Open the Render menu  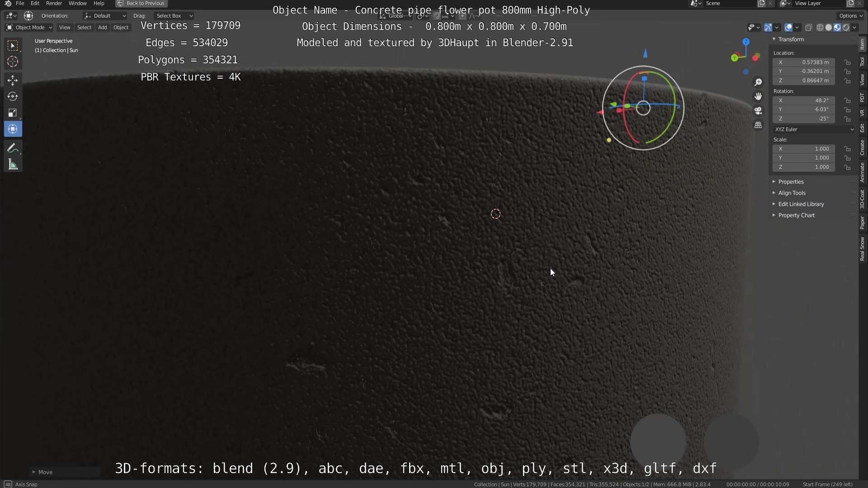pyautogui.click(x=54, y=3)
